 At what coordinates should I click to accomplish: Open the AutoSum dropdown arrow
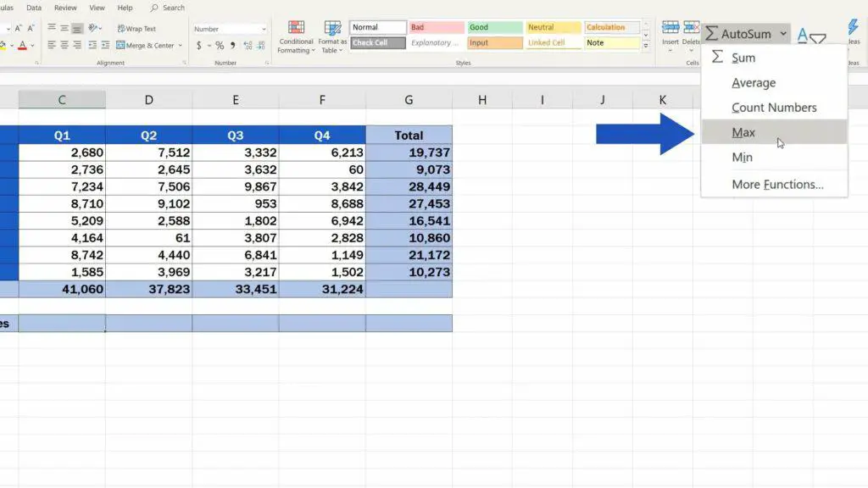point(782,34)
